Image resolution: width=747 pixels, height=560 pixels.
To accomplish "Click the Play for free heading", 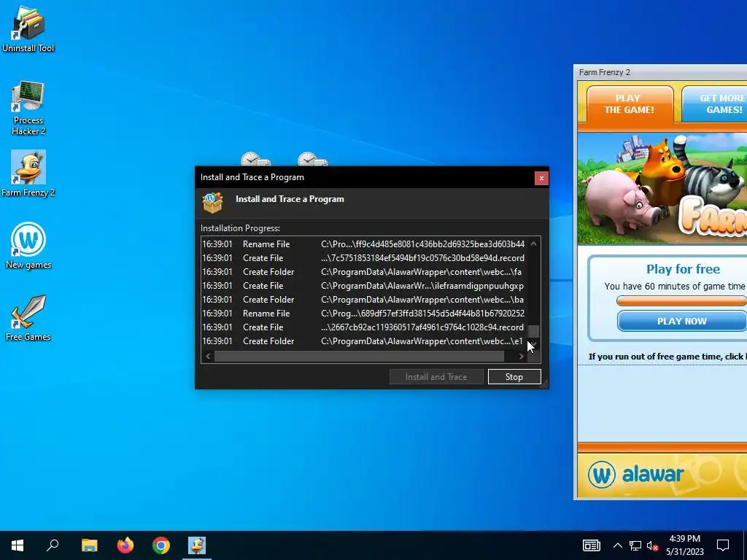I will point(683,269).
